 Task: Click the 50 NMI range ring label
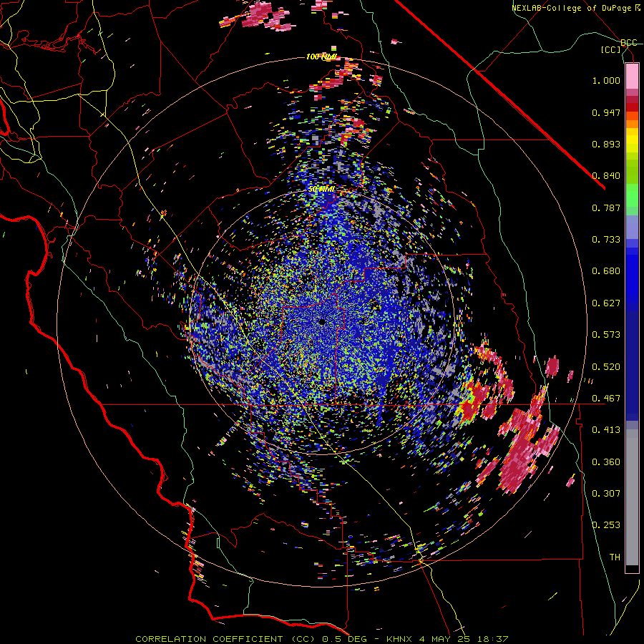(x=321, y=189)
